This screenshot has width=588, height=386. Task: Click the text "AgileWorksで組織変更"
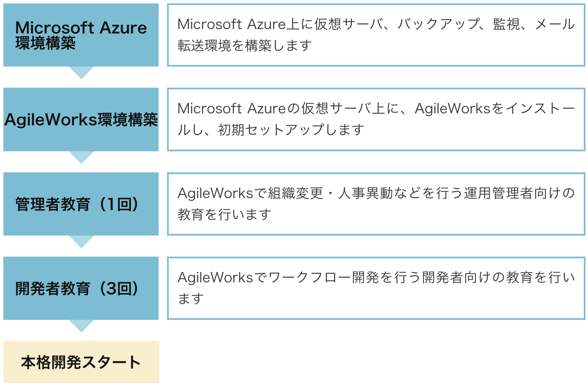(x=250, y=193)
